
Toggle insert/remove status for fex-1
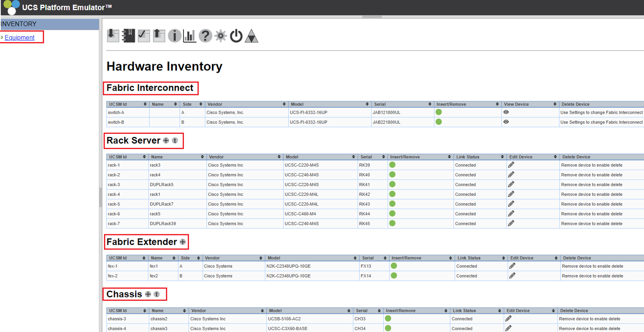(394, 266)
